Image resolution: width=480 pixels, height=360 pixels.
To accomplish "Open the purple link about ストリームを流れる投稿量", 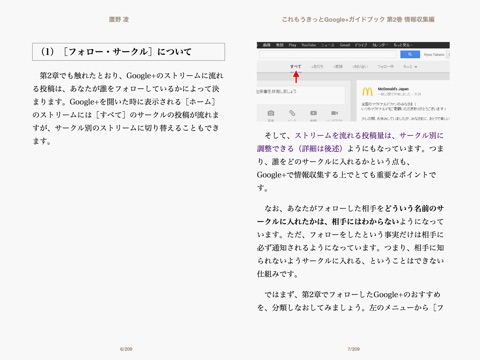I will 350,142.
